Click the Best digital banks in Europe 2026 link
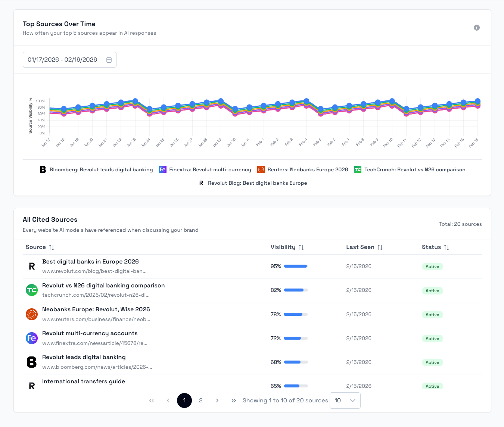The height and width of the screenshot is (427, 504). pyautogui.click(x=90, y=261)
